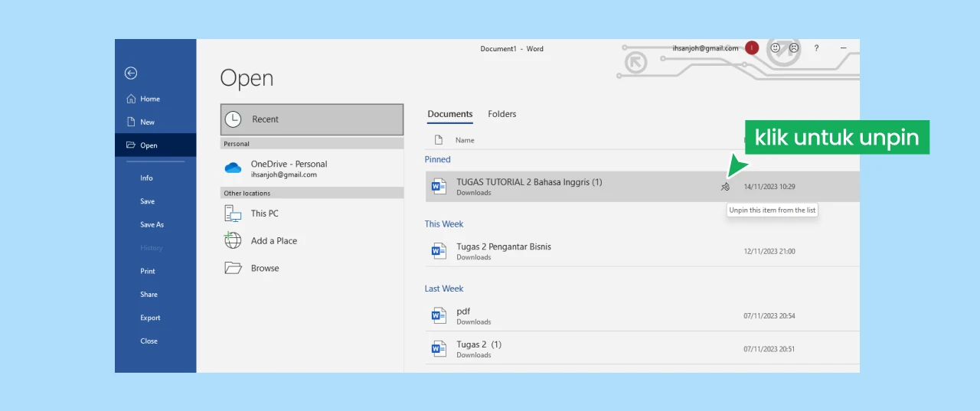Click Word icon of TUGAS TUTORIAL 2 file
The image size is (980, 411).
tap(439, 187)
